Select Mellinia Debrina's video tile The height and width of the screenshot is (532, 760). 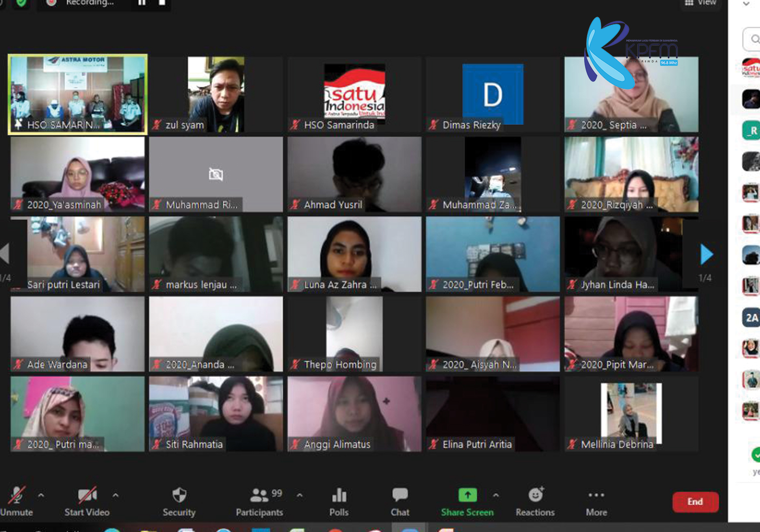pyautogui.click(x=631, y=414)
